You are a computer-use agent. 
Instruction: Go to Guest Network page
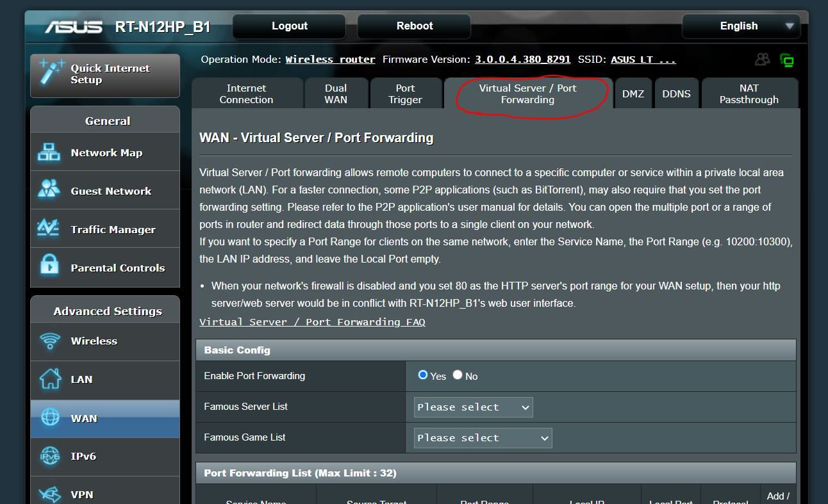tap(105, 191)
